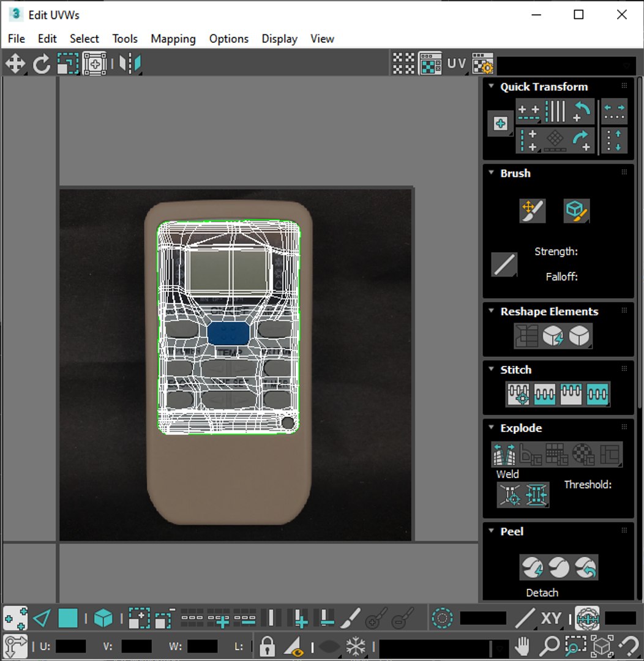Select the Move tool in top toolbar
Viewport: 644px width, 661px height.
click(15, 64)
